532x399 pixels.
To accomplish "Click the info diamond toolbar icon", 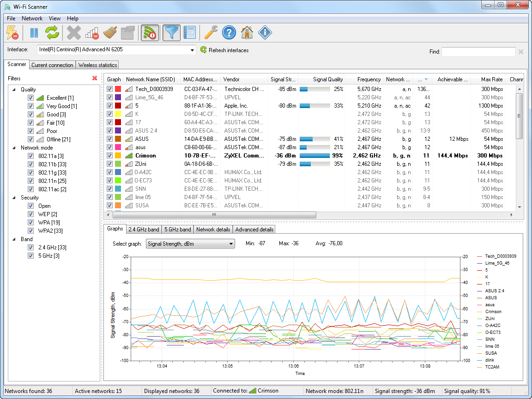I will tap(265, 32).
